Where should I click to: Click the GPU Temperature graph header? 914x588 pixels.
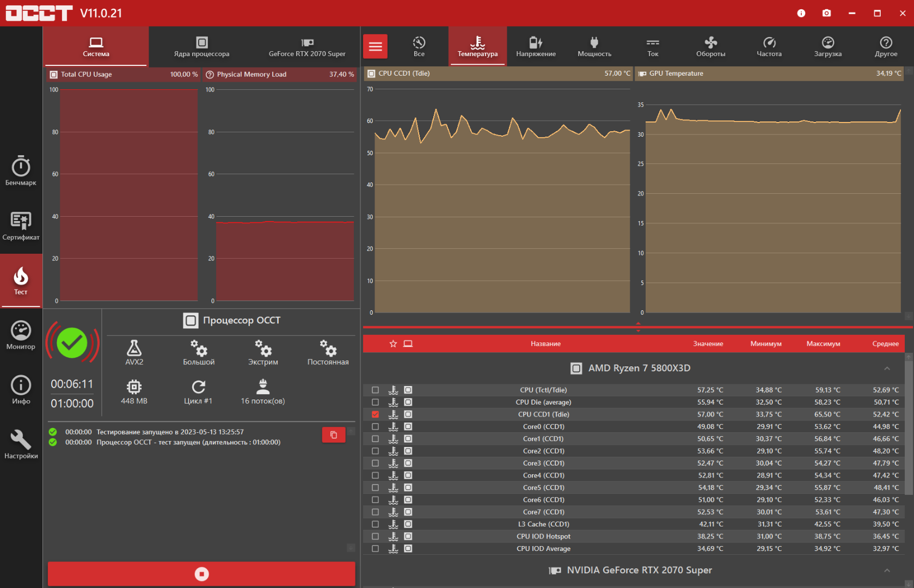[x=769, y=73]
